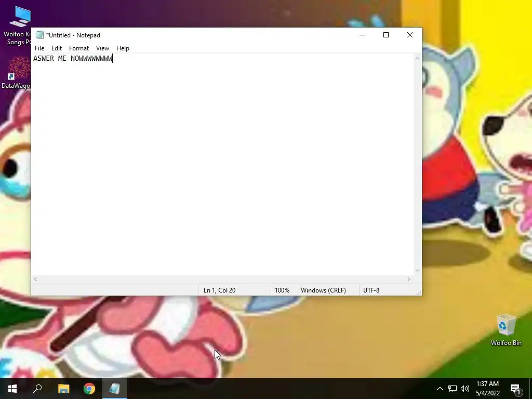Click the 'ASWER ME NOWWWWWWWW' text line
This screenshot has width=532, height=399.
(73, 58)
